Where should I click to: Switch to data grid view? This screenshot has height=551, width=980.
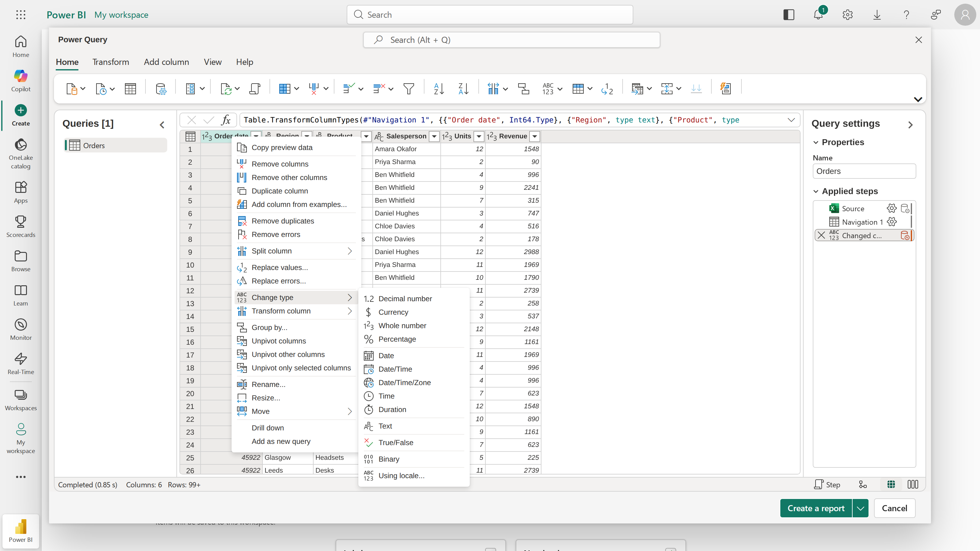point(891,485)
